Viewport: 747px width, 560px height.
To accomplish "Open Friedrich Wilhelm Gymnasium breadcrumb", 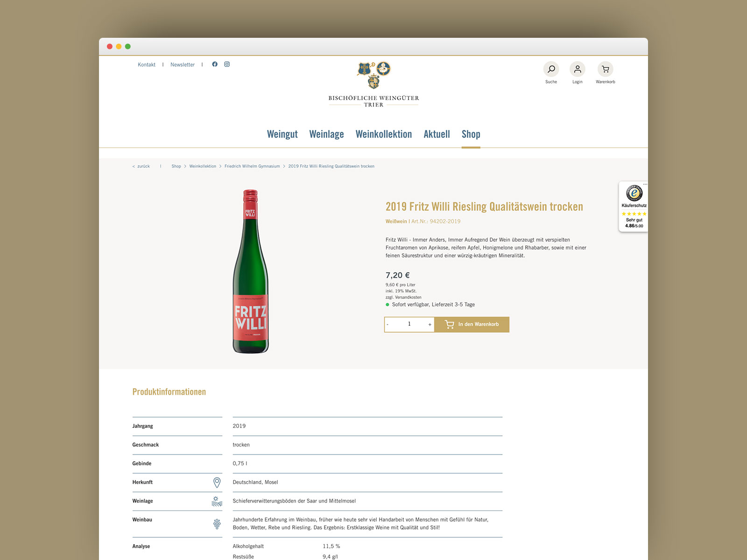I will tap(252, 166).
